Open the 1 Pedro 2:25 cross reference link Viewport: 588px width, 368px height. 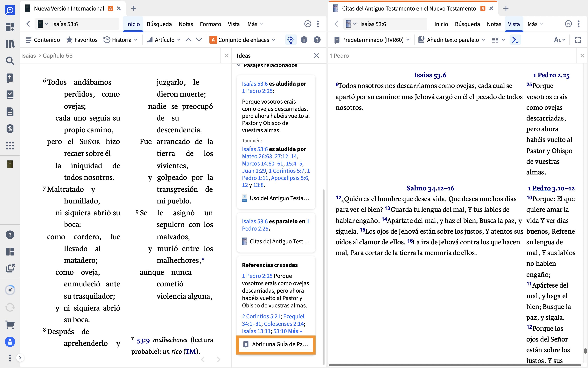point(257,276)
